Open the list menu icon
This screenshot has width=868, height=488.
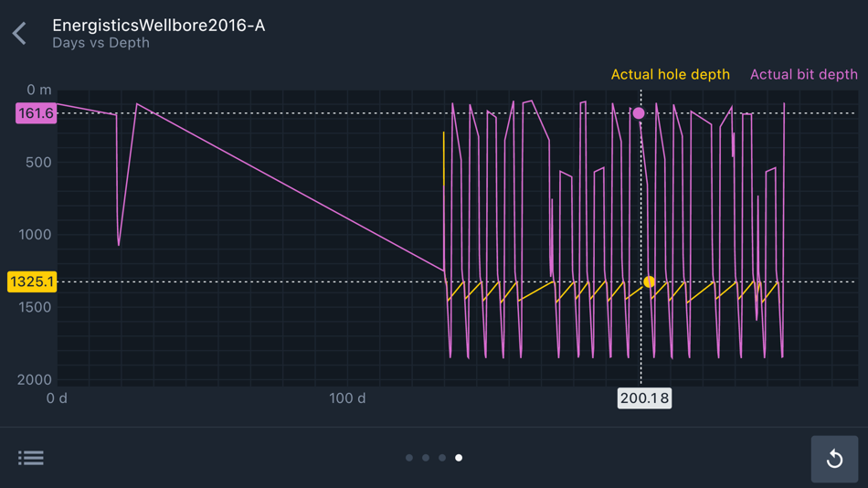30,458
